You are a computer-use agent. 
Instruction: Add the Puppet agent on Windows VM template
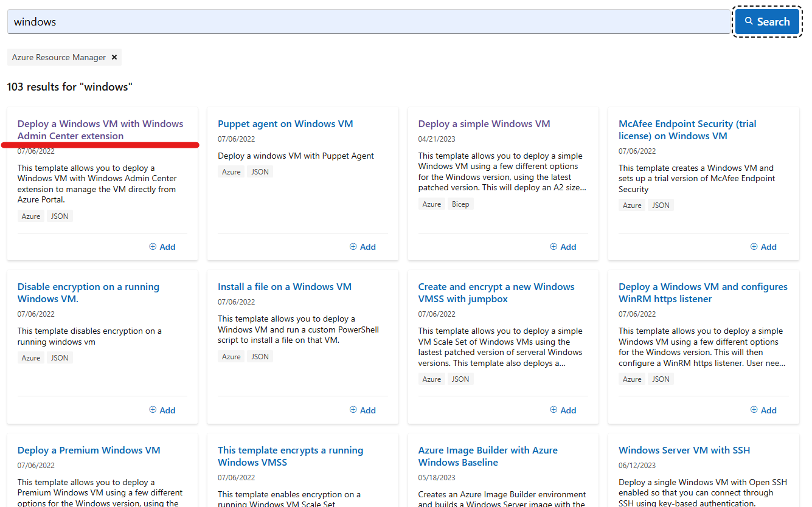pos(363,247)
